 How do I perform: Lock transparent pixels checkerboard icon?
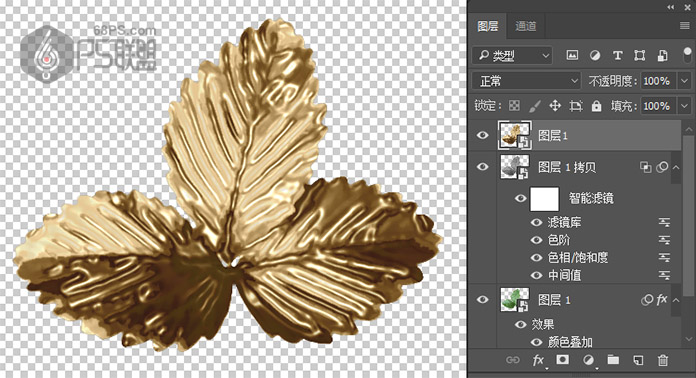pyautogui.click(x=514, y=106)
